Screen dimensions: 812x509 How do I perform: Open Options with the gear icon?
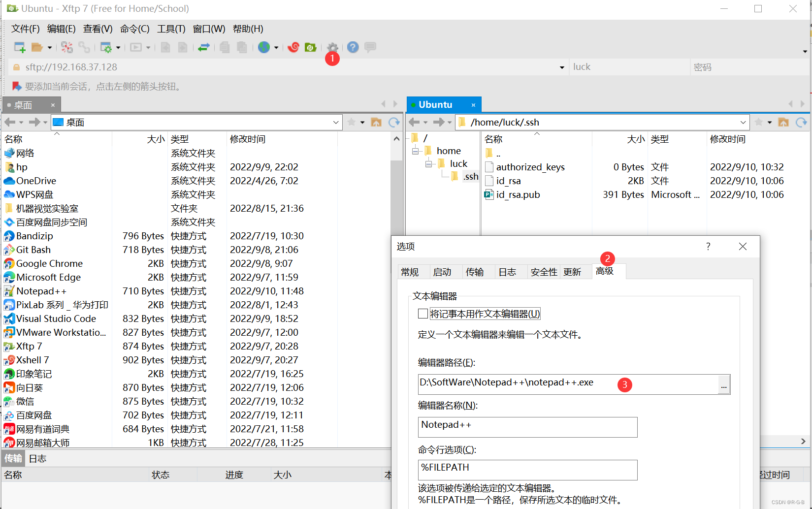coord(333,47)
